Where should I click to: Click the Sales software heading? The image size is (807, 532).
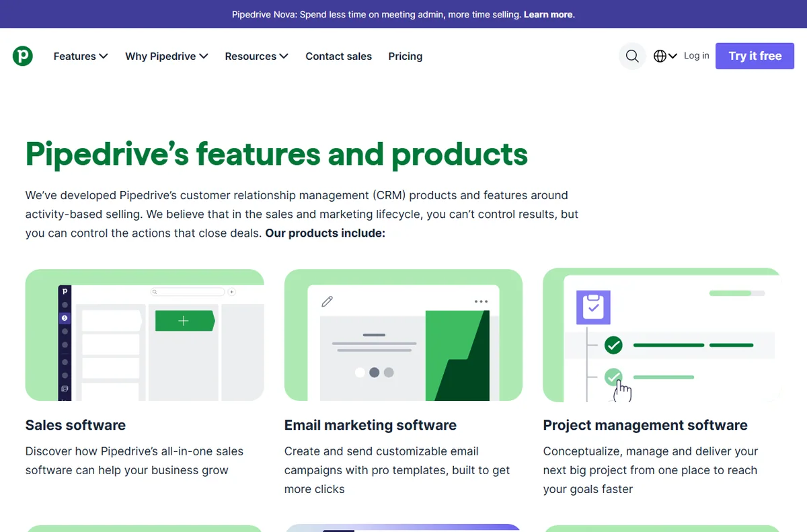pyautogui.click(x=75, y=425)
